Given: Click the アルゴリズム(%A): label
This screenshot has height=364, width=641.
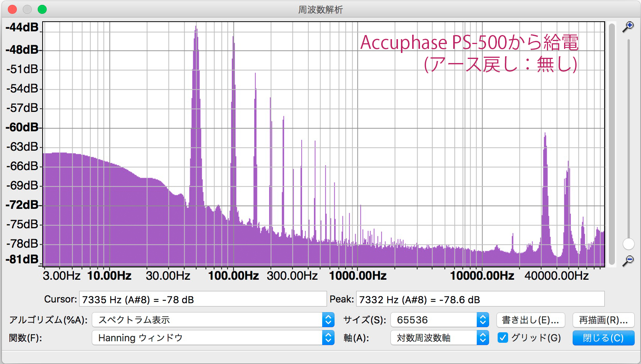Looking at the screenshot, I should pos(48,320).
